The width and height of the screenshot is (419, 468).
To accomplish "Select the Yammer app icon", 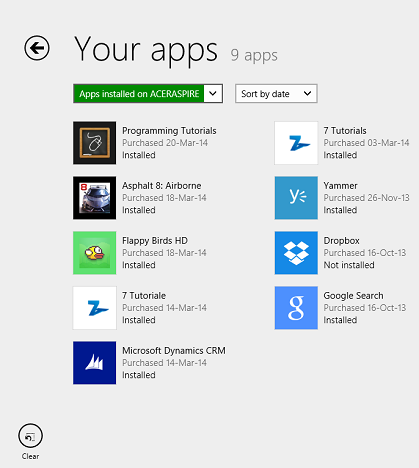I will coord(296,198).
